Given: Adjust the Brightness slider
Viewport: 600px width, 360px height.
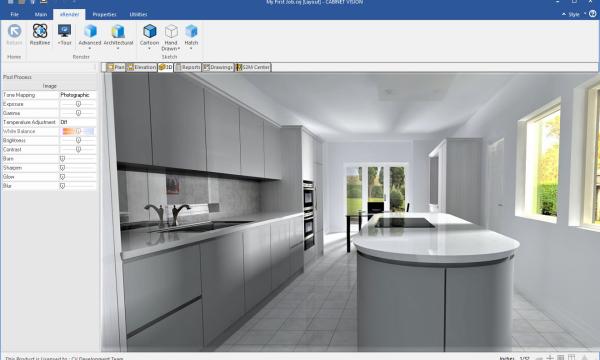Looking at the screenshot, I should click(x=78, y=140).
